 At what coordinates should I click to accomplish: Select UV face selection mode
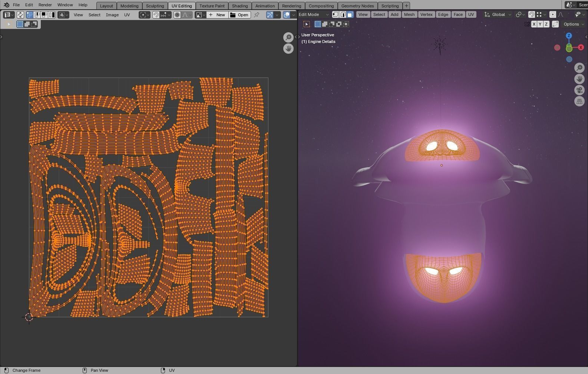(x=44, y=15)
